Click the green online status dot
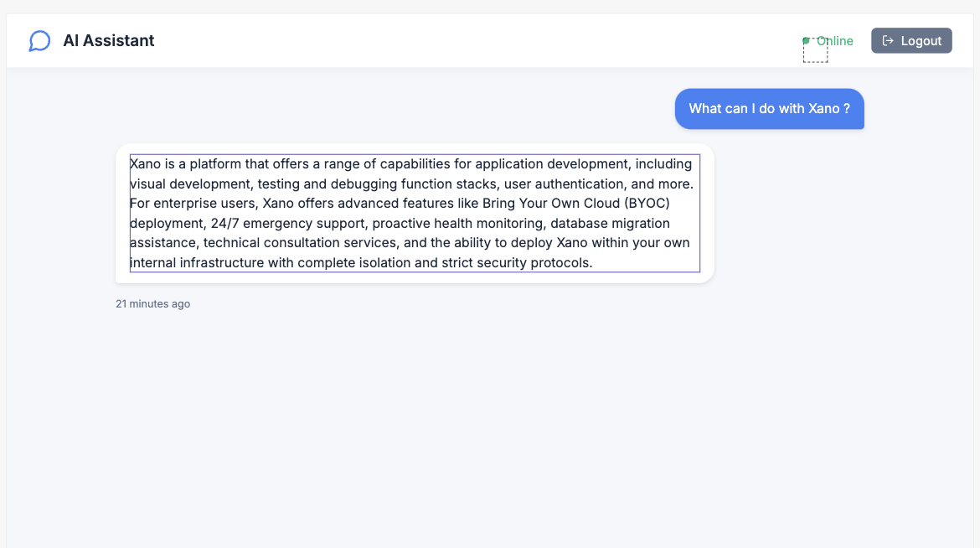This screenshot has height=548, width=980. pos(806,40)
